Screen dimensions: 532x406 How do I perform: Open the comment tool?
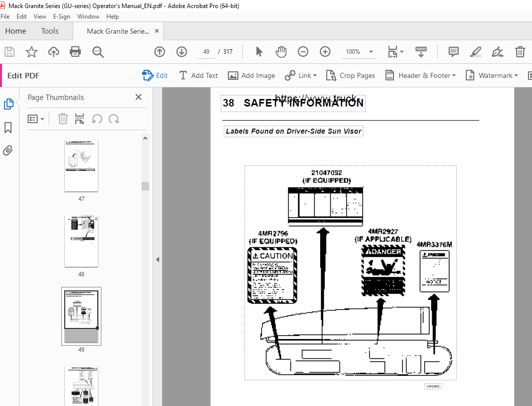coord(453,51)
